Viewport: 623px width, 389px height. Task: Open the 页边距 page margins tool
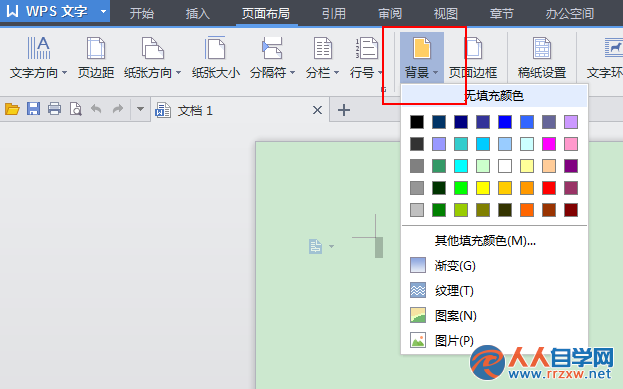96,58
